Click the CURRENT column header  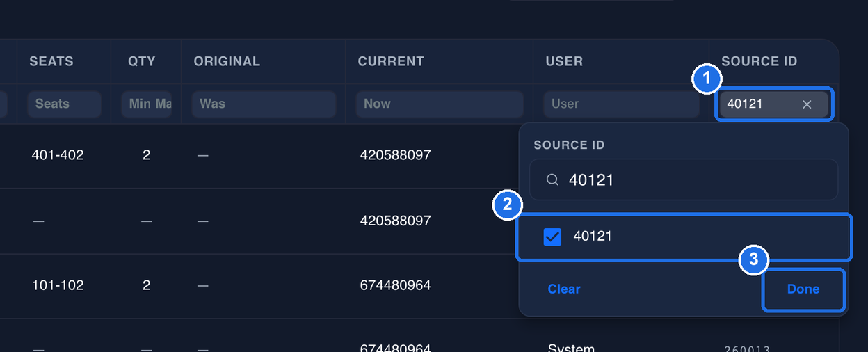[391, 61]
